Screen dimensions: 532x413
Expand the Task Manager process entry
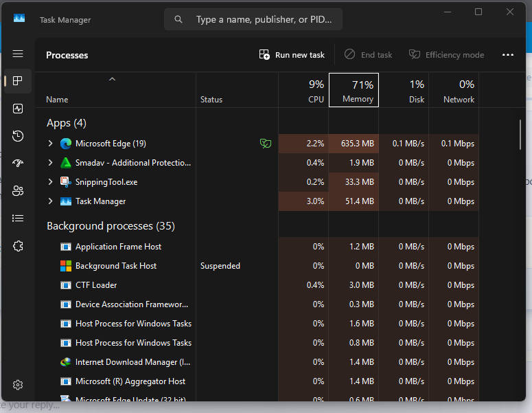[x=50, y=201]
